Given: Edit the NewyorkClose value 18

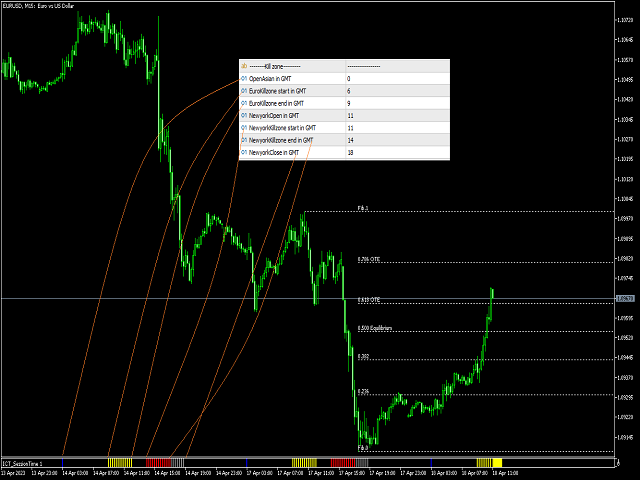Looking at the screenshot, I should (x=398, y=152).
